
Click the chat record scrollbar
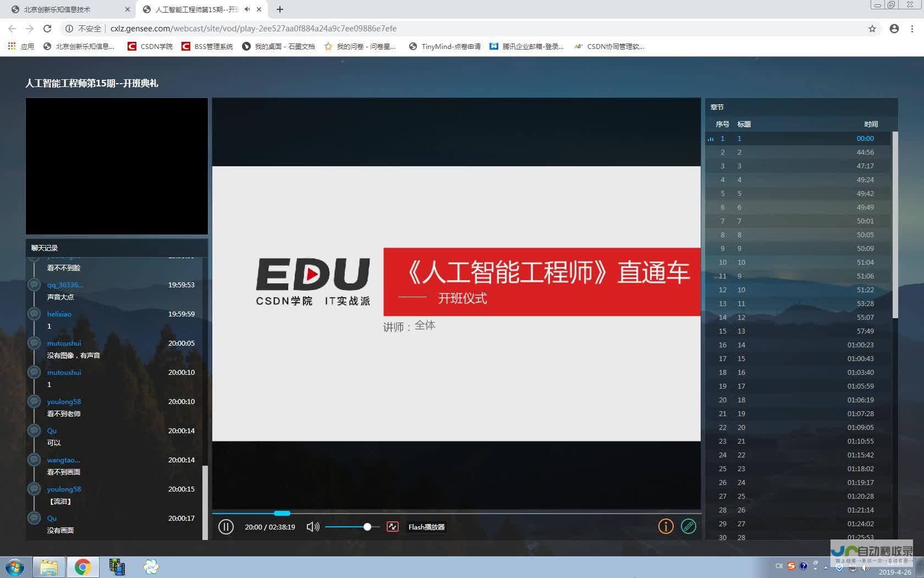click(205, 502)
